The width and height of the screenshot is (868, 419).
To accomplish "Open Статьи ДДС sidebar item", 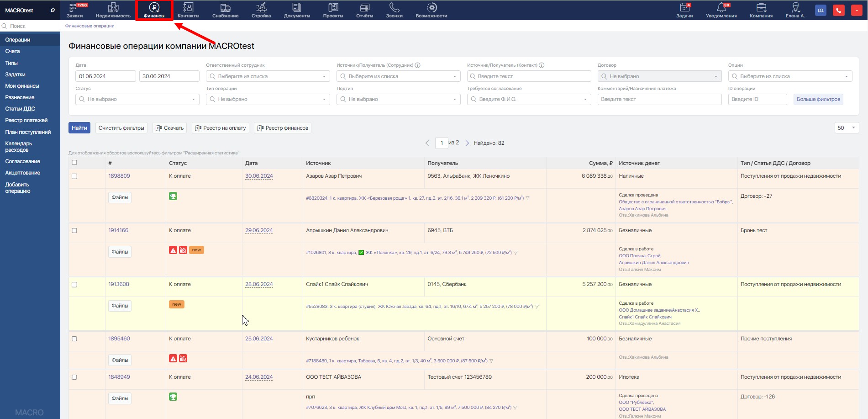I will 20,109.
